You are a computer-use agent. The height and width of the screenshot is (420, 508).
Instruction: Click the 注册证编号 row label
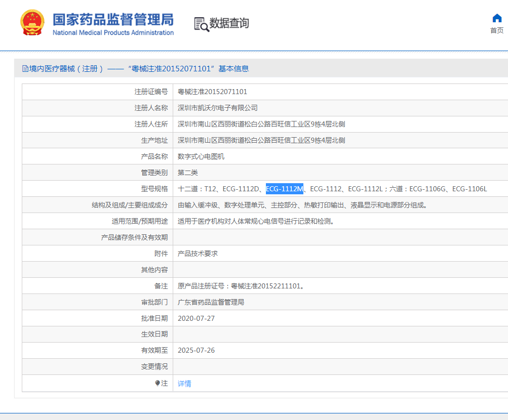(151, 92)
